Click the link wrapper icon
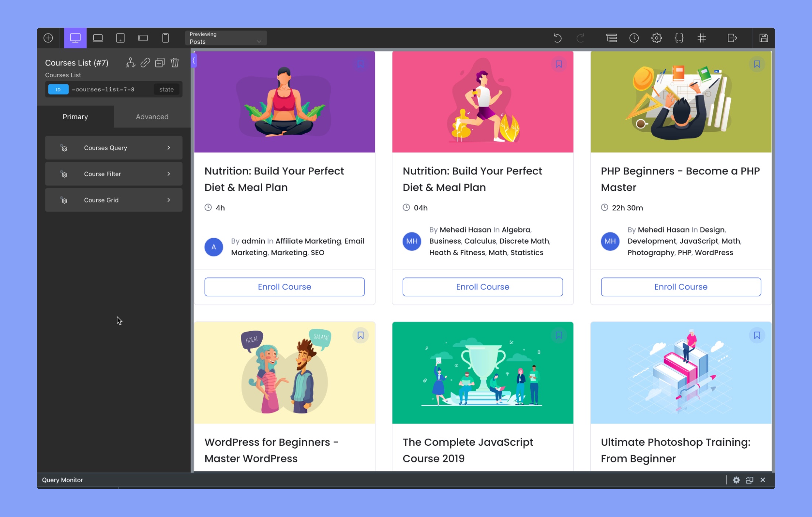 point(145,63)
